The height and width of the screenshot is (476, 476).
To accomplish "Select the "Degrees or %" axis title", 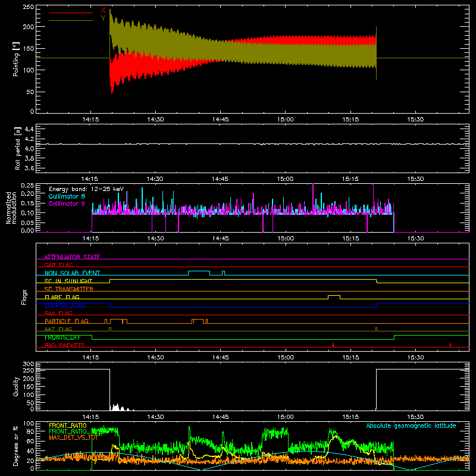I will pos(16,446).
